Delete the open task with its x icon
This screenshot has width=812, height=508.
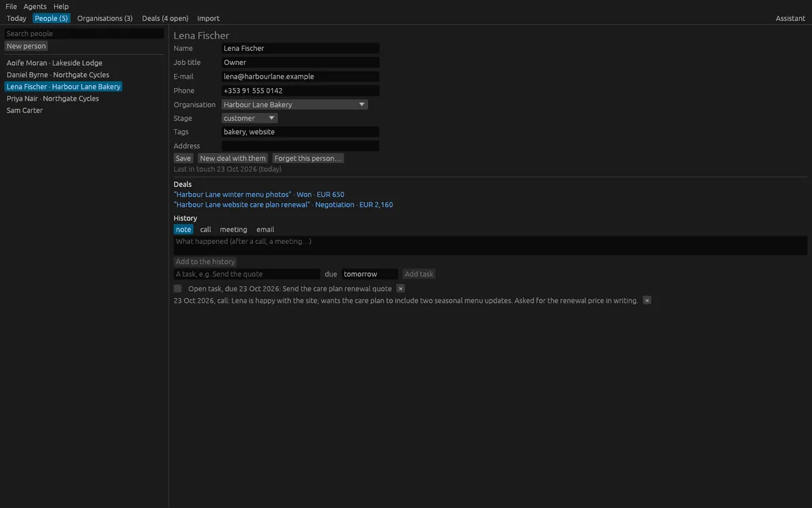click(401, 289)
